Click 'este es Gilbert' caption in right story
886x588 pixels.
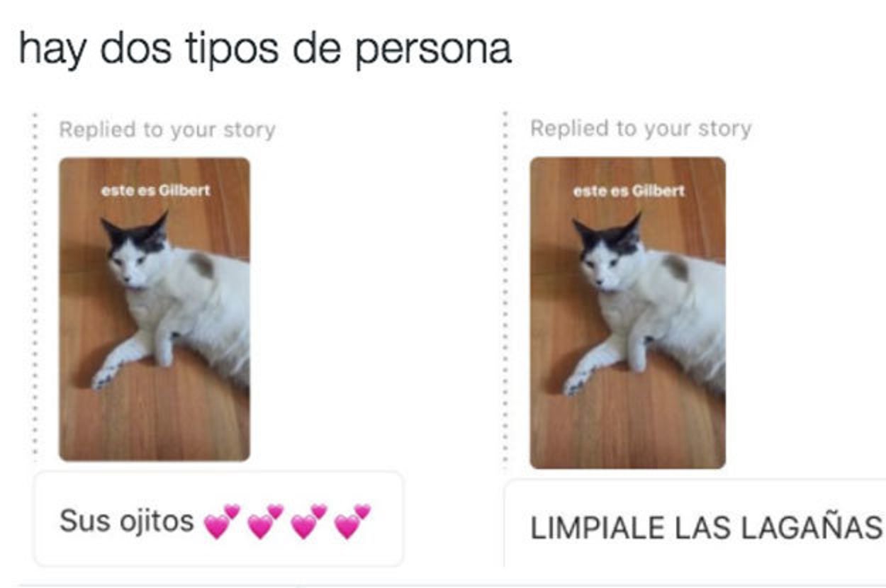(629, 191)
